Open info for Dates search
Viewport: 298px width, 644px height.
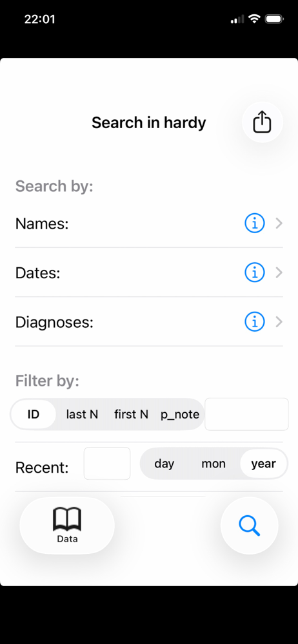point(255,272)
